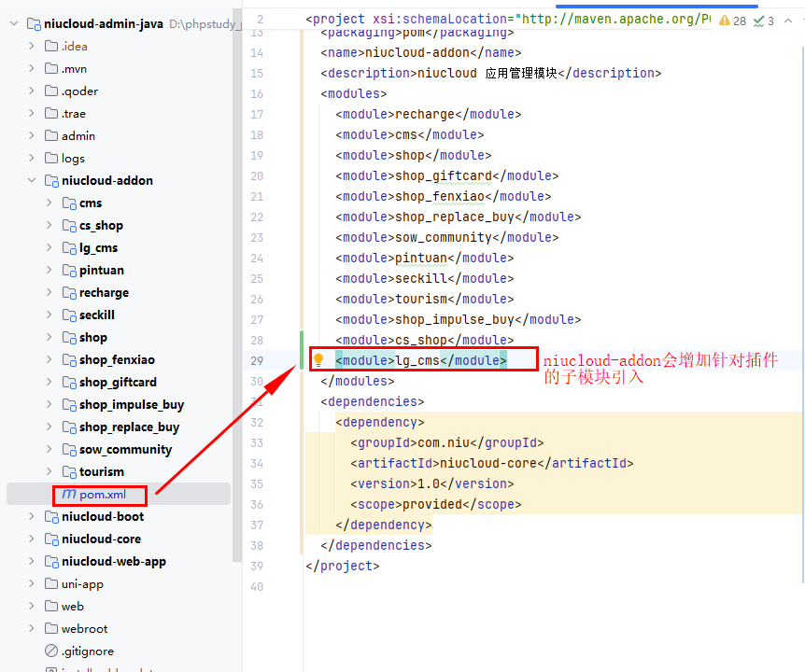Collapse the niucloud-admin-java project root
Image resolution: width=805 pixels, height=672 pixels.
pos(14,23)
